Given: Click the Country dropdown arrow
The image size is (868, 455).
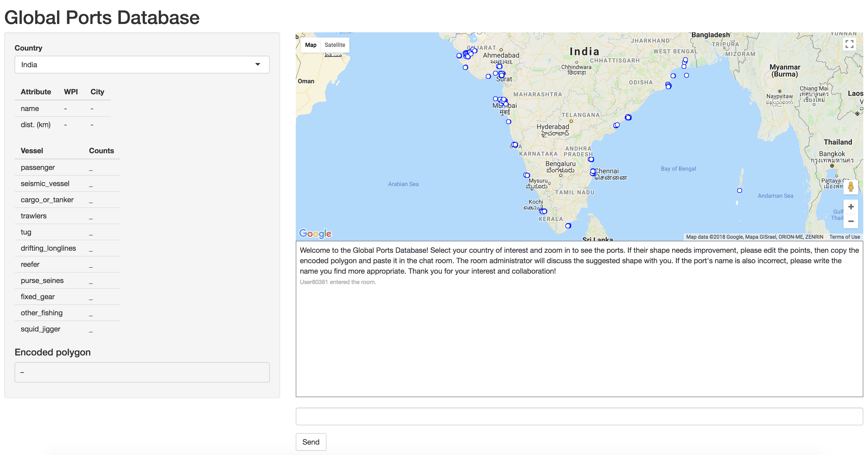Looking at the screenshot, I should tap(257, 64).
